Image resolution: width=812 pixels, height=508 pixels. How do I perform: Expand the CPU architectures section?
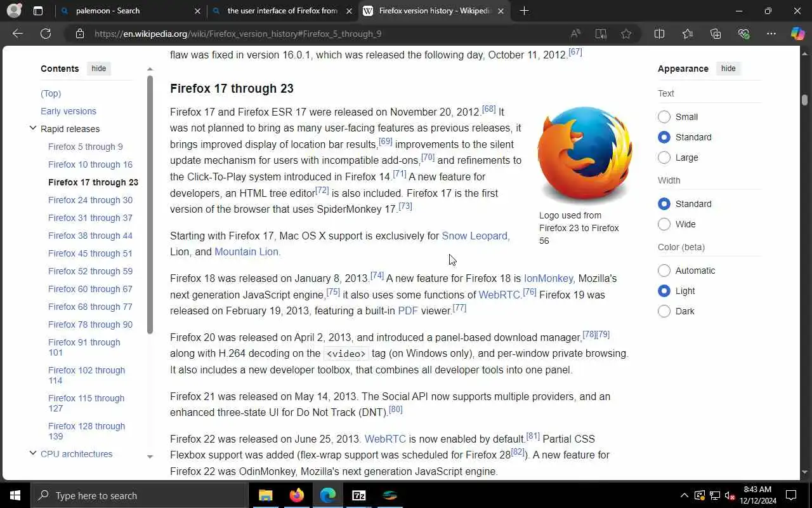tap(32, 453)
